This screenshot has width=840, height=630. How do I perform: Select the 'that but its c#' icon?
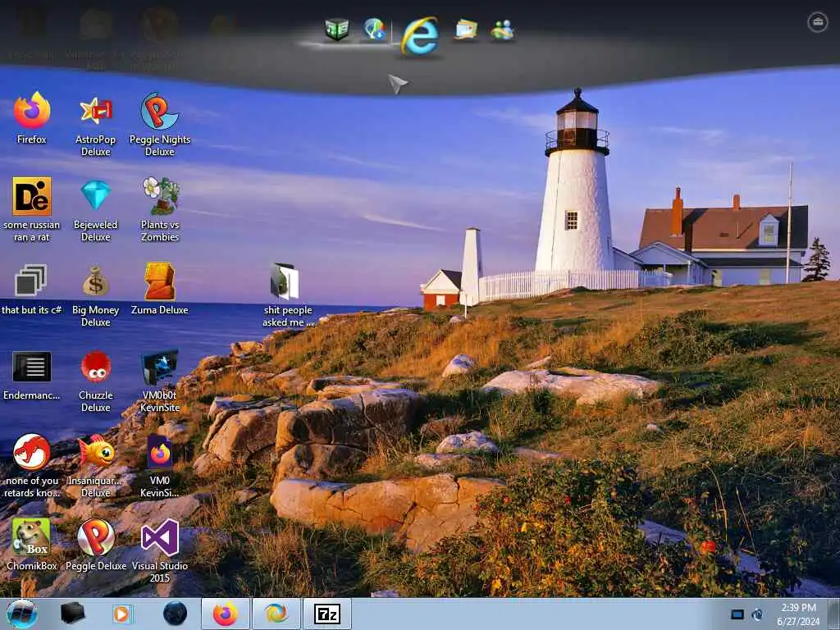[32, 290]
